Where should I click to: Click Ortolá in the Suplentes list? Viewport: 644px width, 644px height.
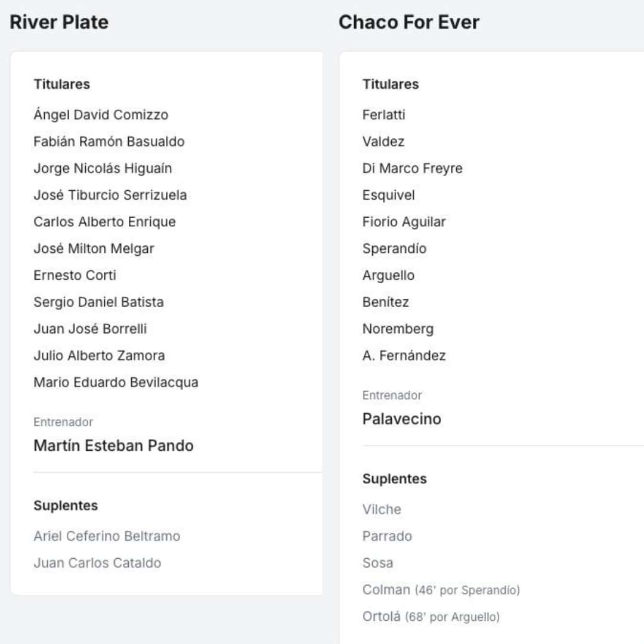tap(381, 617)
